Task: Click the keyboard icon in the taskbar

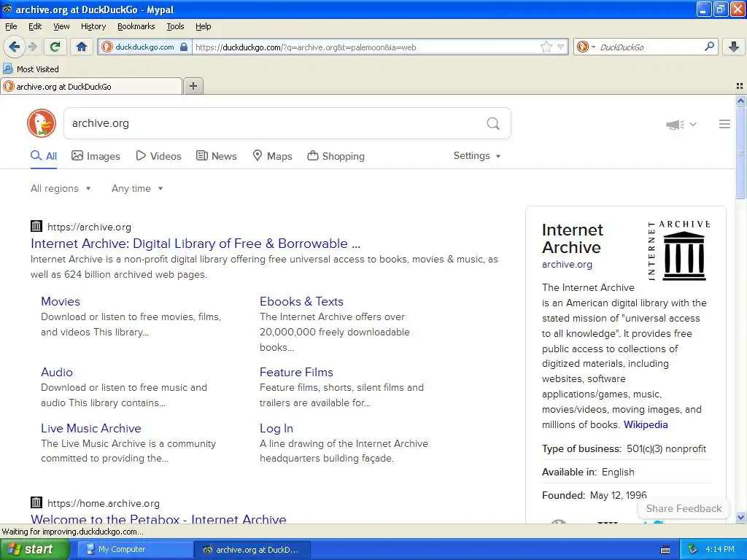Action: point(665,550)
